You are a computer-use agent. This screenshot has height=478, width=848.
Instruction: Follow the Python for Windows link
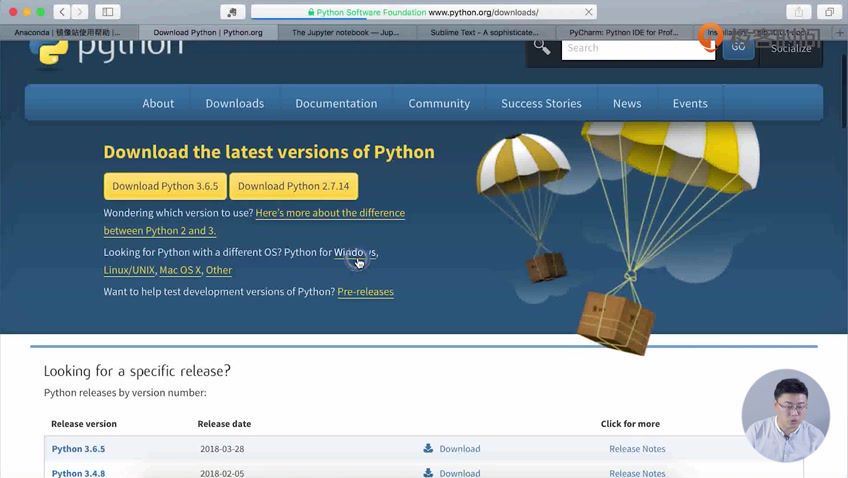coord(355,252)
